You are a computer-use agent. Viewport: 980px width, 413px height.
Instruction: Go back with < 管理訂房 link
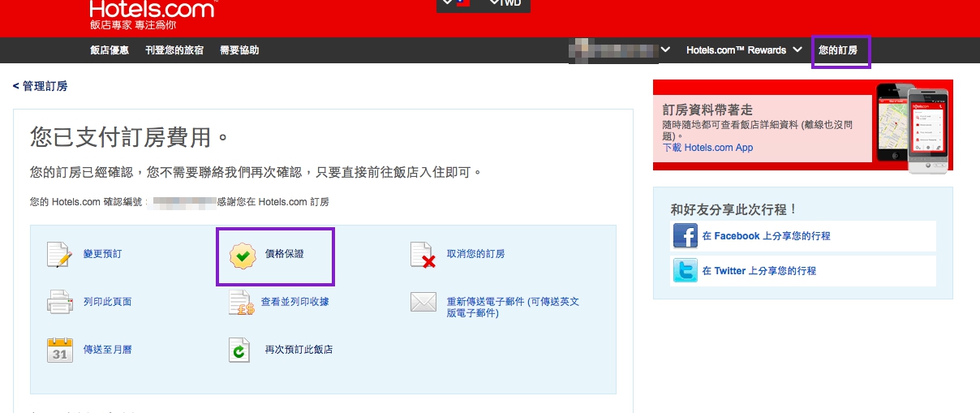pos(41,86)
